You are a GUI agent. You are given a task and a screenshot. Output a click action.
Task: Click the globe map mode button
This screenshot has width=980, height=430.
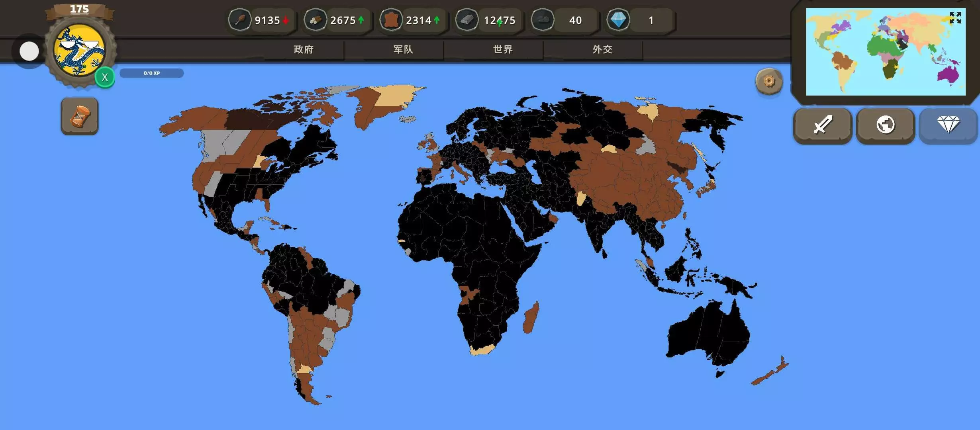click(x=885, y=125)
